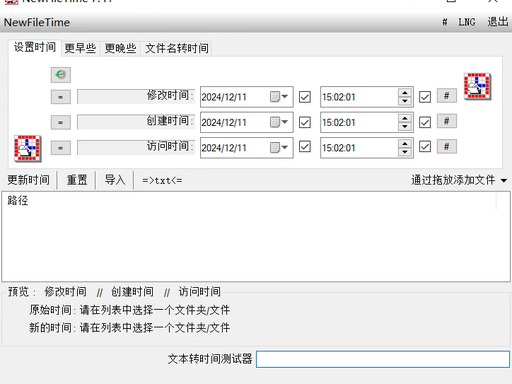Decrease the 修改时间 time with the down arrow
This screenshot has height=384, width=512.
(x=405, y=101)
